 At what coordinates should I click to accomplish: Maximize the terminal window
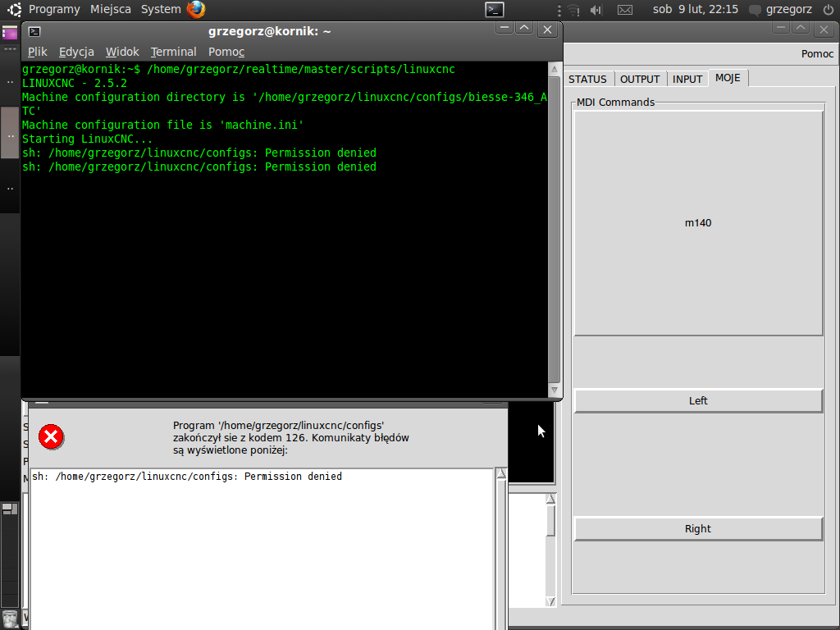[x=524, y=29]
